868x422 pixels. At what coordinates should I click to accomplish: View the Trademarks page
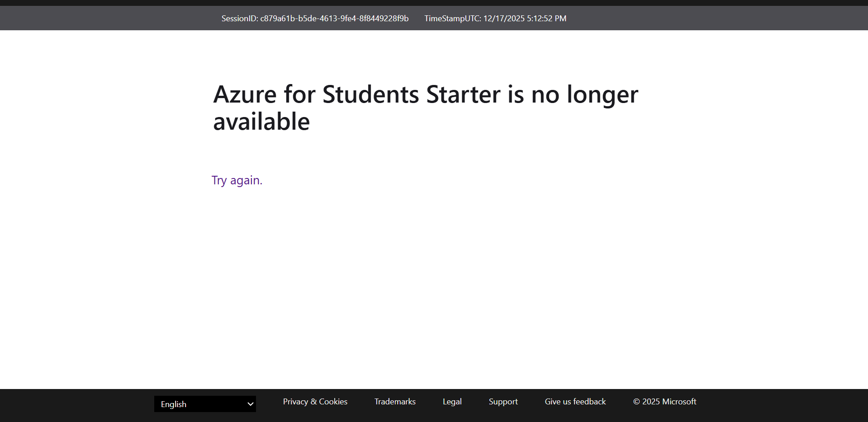(x=394, y=401)
